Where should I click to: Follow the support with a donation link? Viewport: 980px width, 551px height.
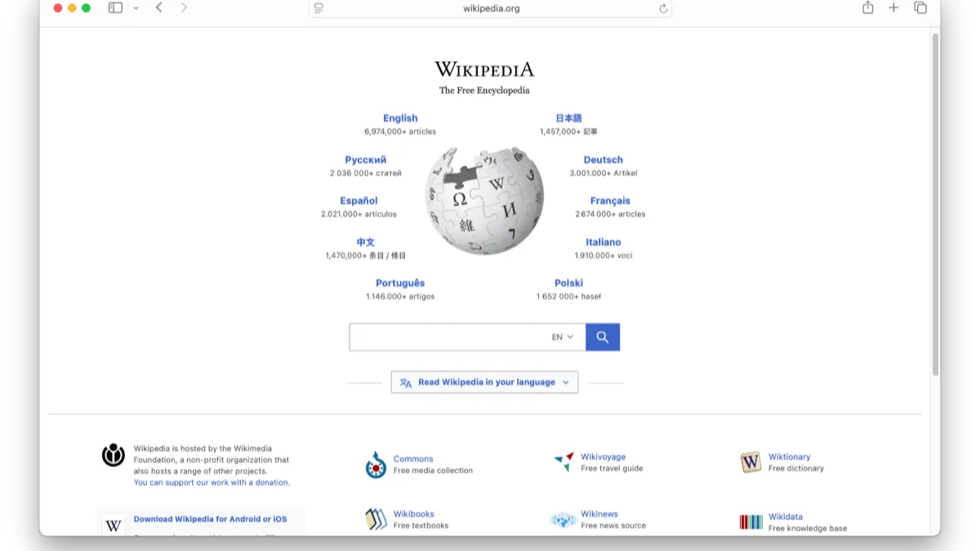[x=212, y=482]
